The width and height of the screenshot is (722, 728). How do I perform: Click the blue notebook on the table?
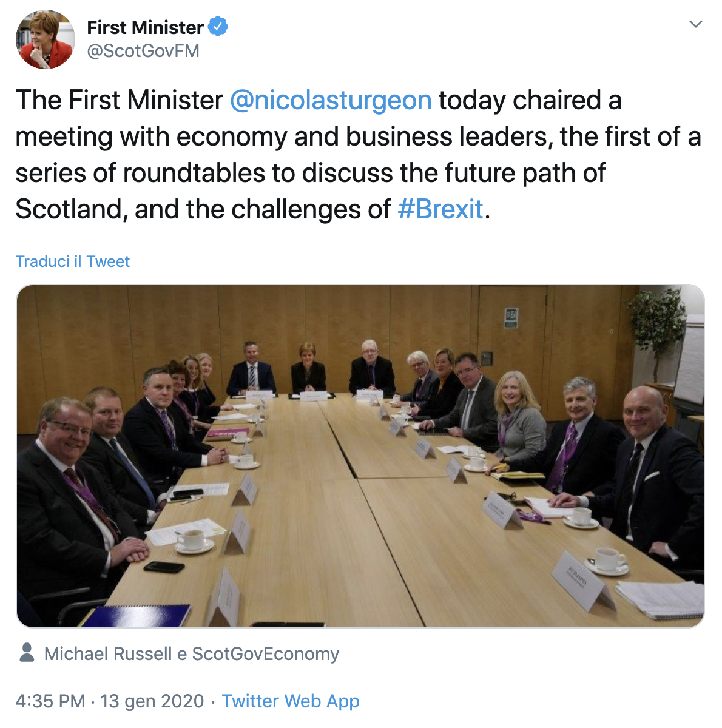pos(136,615)
